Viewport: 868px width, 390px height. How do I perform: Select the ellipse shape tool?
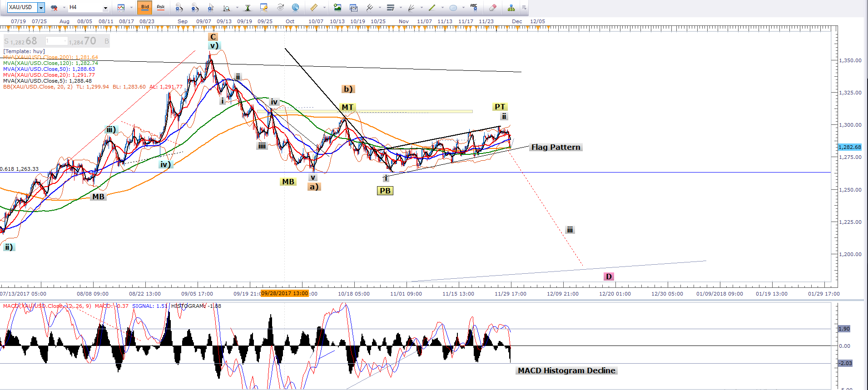[453, 7]
